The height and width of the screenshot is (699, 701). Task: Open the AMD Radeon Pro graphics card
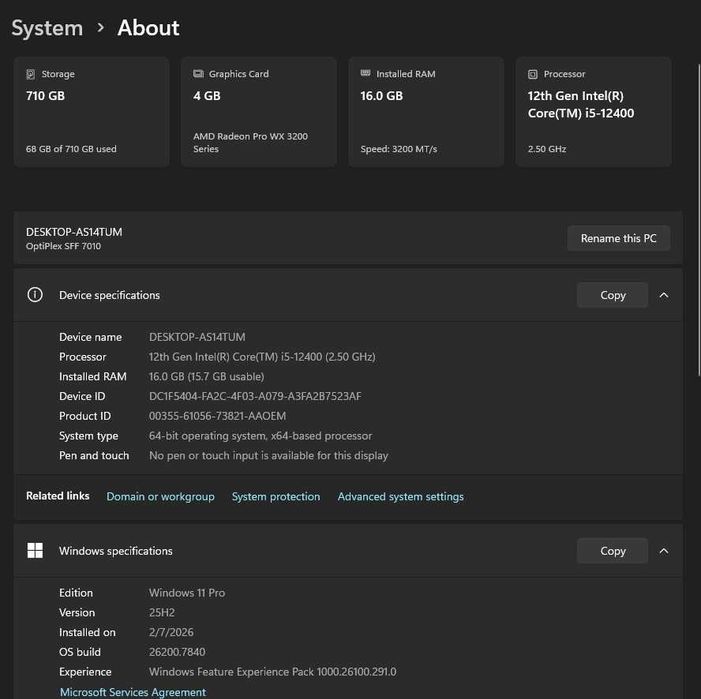(258, 112)
